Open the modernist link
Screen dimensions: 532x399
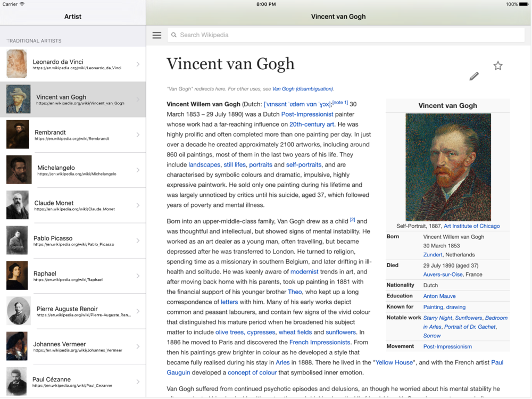304,272
